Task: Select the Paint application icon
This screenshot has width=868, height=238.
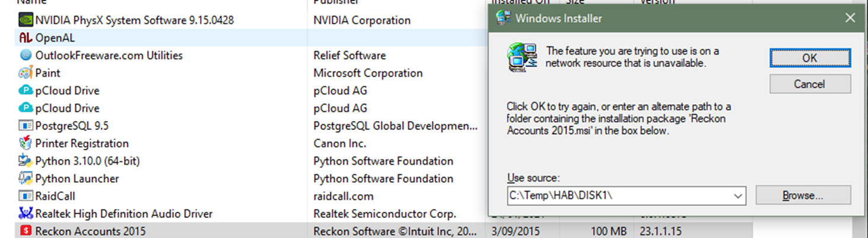Action: coord(26,73)
